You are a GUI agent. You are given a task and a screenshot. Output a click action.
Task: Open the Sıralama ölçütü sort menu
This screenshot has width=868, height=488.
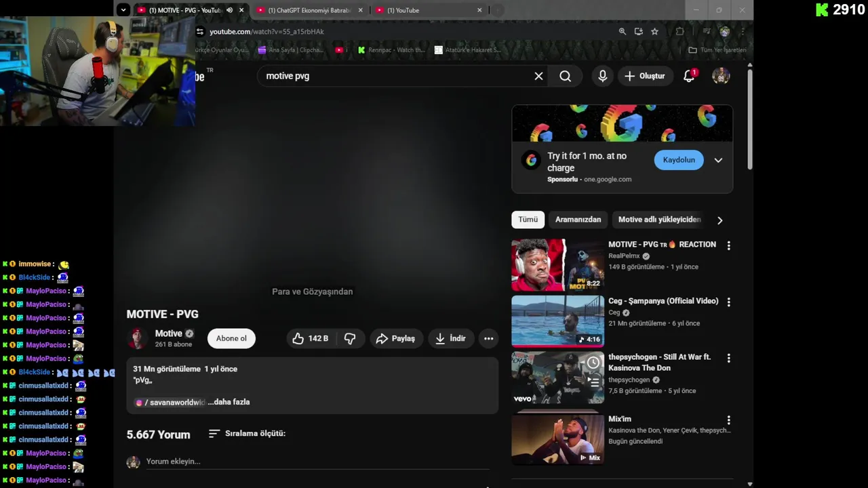tap(247, 433)
